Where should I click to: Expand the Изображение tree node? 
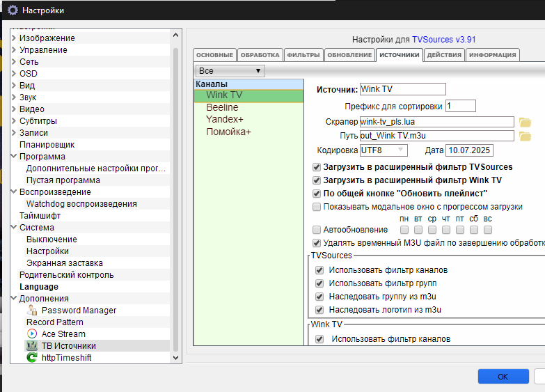coord(14,38)
